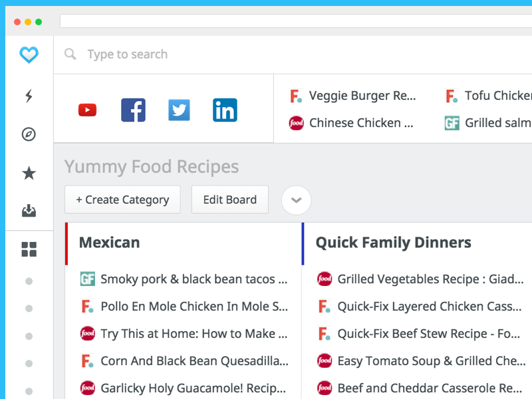Screen dimensions: 532x399
Task: Open Chinese Chicken recipe link
Action: point(360,123)
